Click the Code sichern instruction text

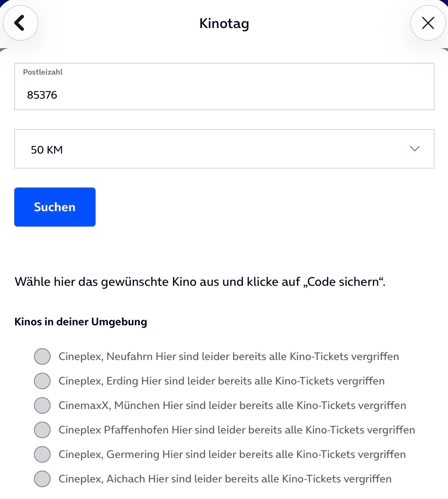tap(200, 282)
